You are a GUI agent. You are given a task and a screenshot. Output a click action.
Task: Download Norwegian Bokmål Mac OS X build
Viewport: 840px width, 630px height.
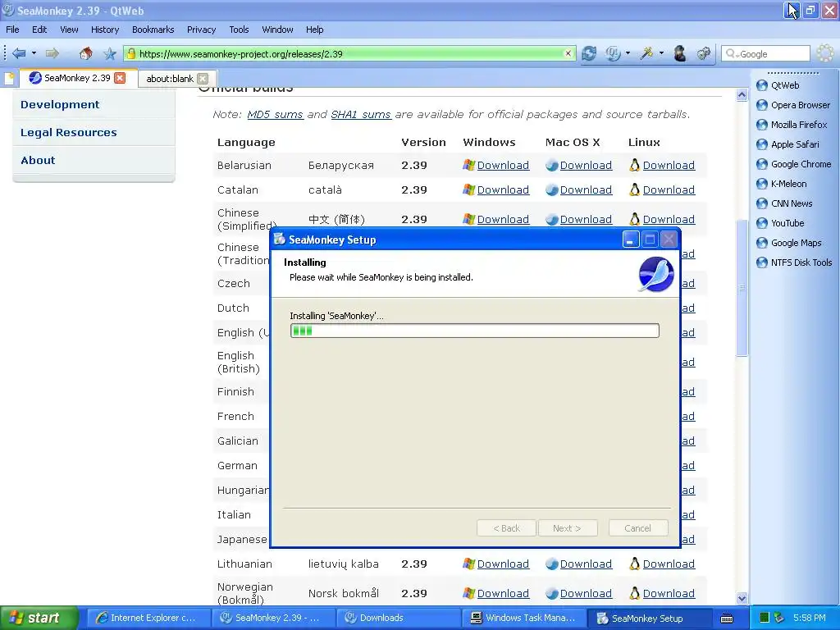click(586, 593)
